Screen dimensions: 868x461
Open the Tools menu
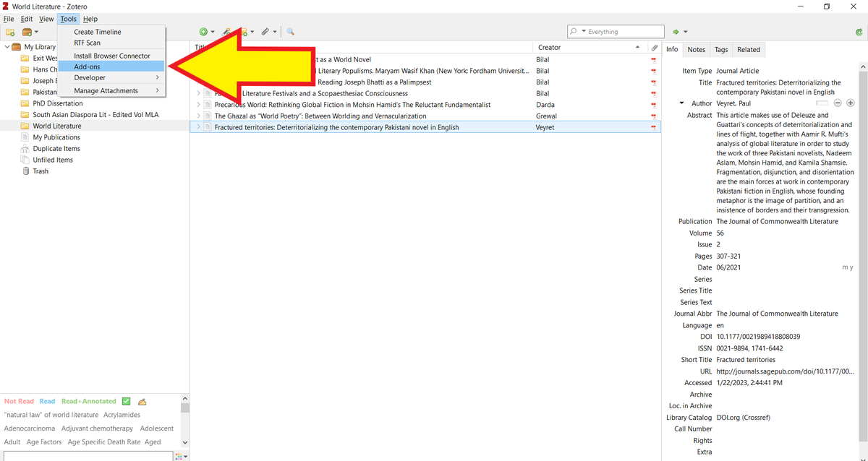coord(68,19)
